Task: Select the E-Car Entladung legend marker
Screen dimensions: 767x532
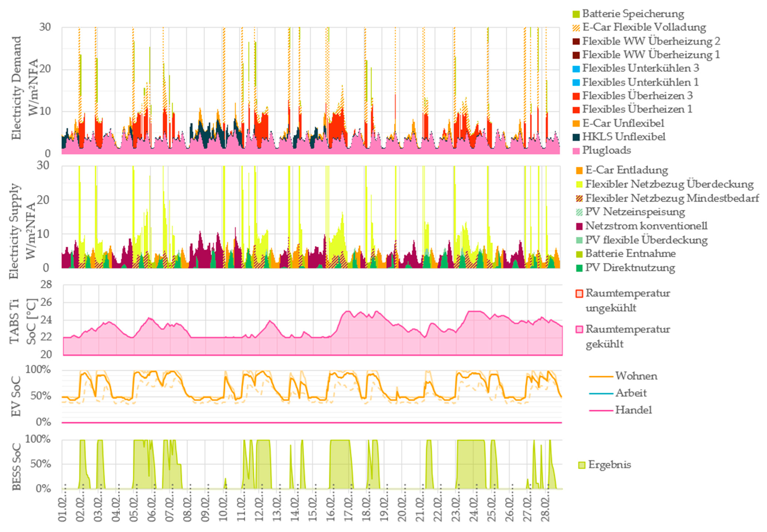Action: coord(579,171)
